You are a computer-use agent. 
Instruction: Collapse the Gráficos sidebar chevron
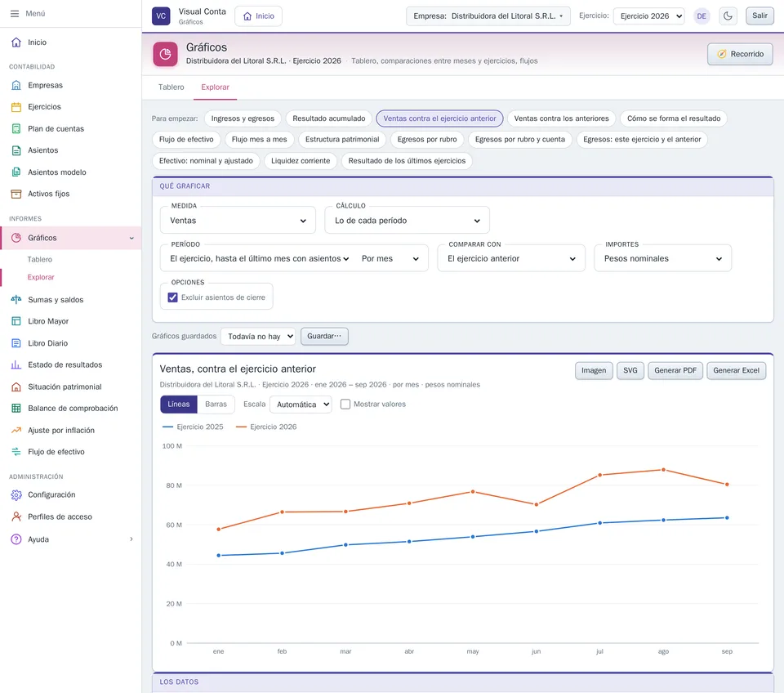131,238
